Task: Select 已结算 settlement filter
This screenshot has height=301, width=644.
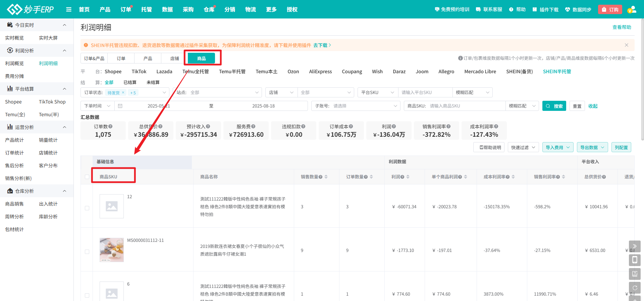Action: coord(130,82)
